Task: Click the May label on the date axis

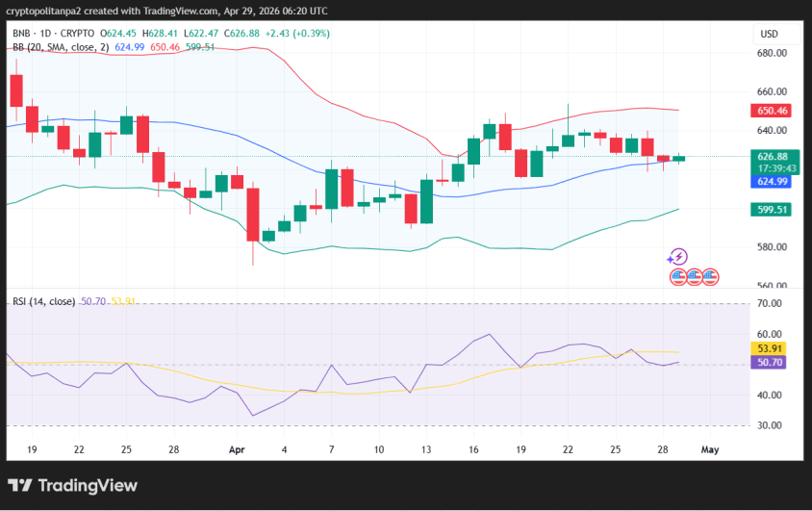Action: coord(709,448)
